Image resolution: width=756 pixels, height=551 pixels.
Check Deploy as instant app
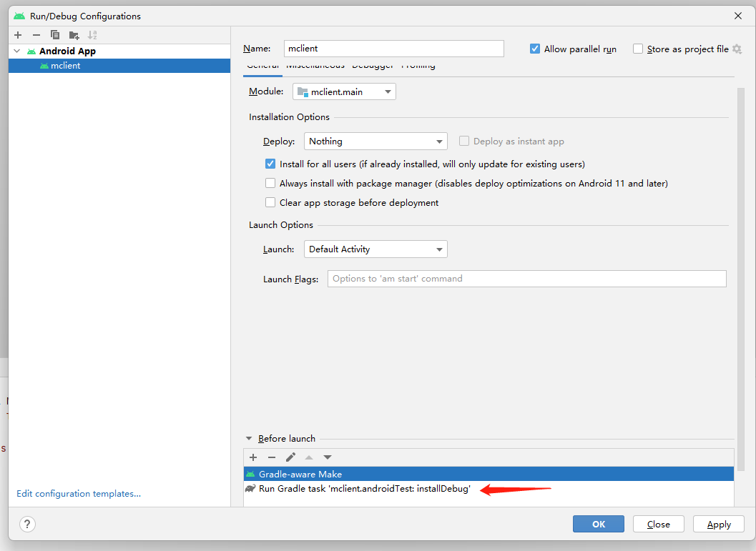coord(463,141)
